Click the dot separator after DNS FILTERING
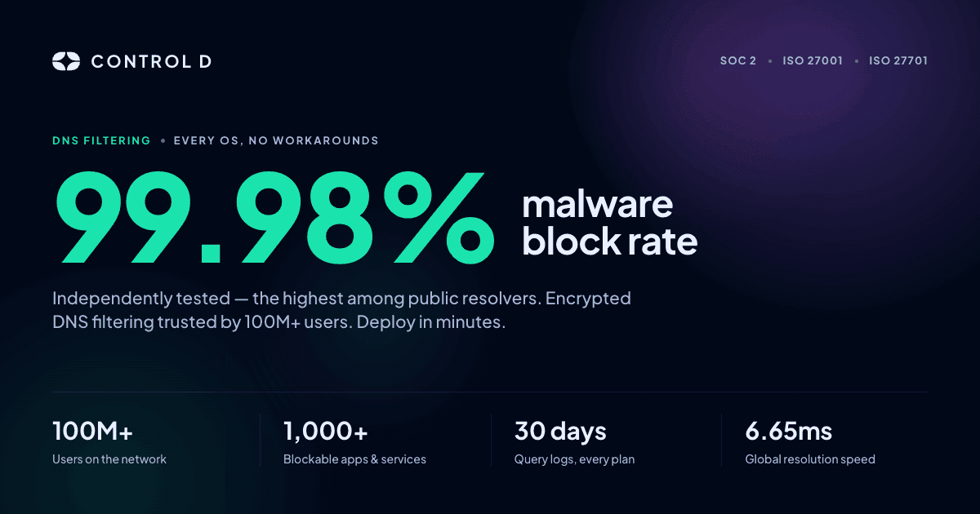Image resolution: width=980 pixels, height=514 pixels. (163, 141)
